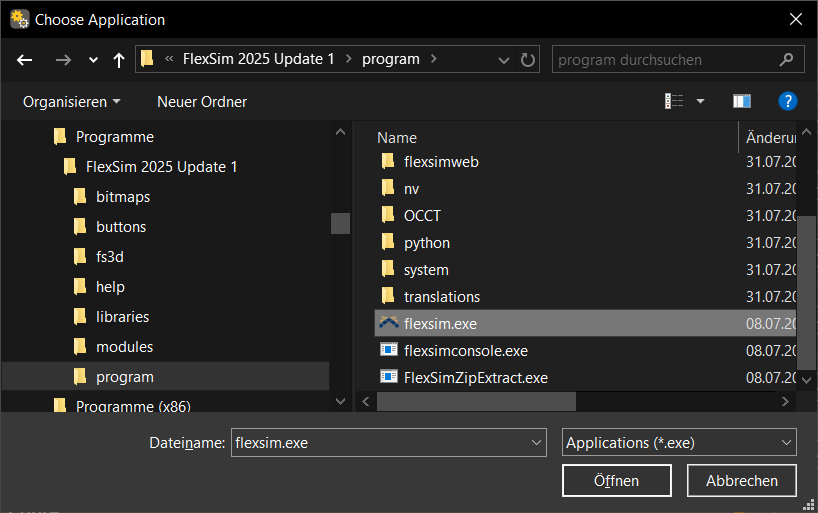Click the Öffnen button
This screenshot has height=513, width=818.
[617, 481]
